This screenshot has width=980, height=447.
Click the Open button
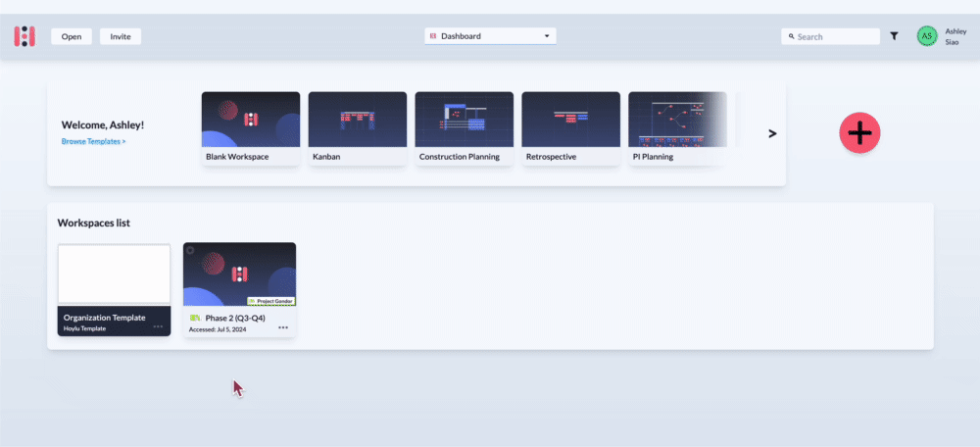pyautogui.click(x=72, y=36)
